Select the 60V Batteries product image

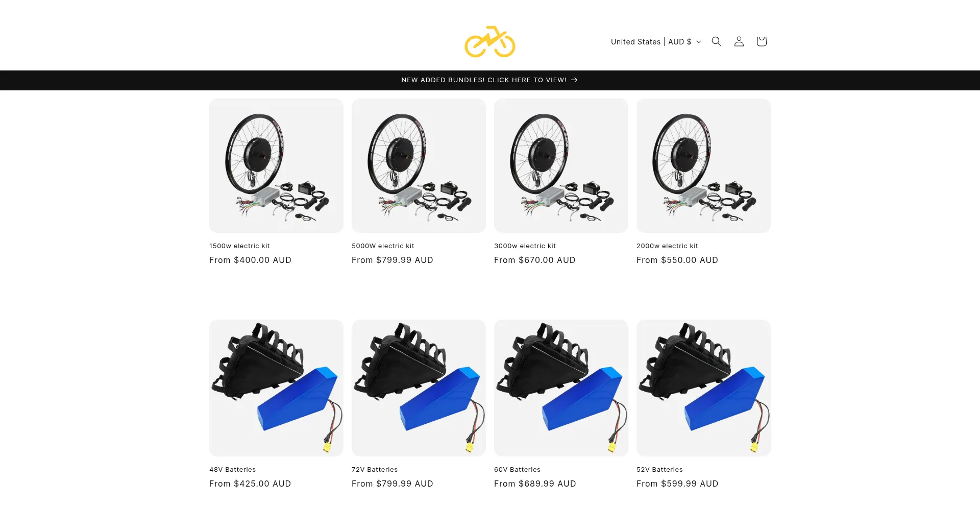[561, 388]
